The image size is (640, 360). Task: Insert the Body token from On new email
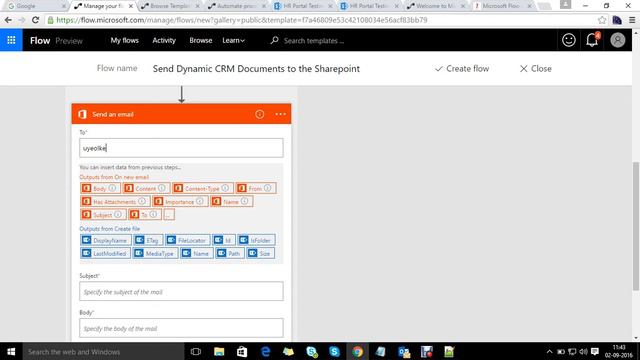click(x=100, y=188)
